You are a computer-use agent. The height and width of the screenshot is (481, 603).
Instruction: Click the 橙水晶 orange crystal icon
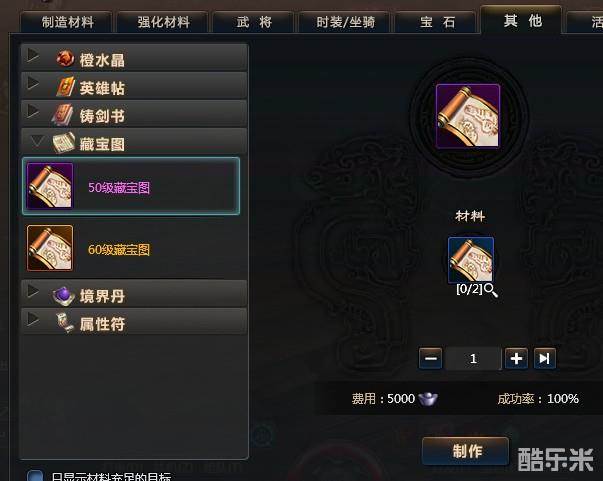(x=65, y=58)
